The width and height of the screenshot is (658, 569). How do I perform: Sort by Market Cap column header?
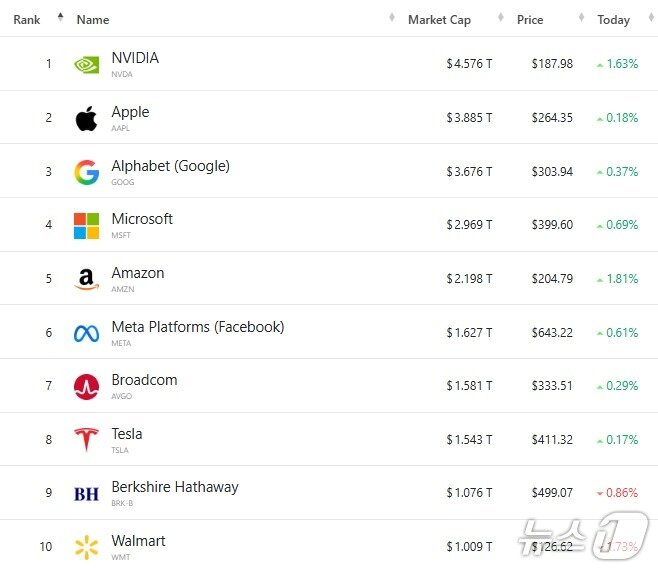coord(439,20)
